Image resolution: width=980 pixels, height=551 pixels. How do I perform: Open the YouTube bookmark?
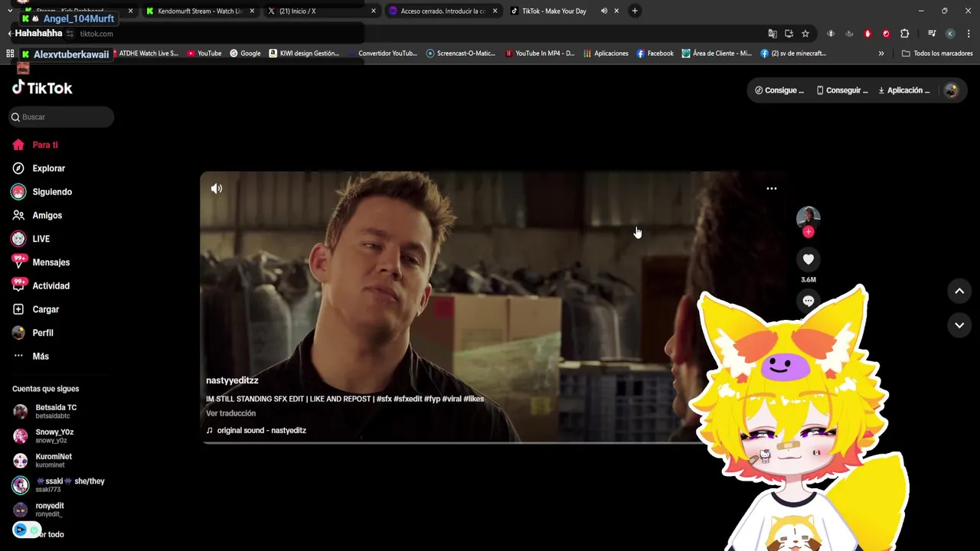coord(204,54)
